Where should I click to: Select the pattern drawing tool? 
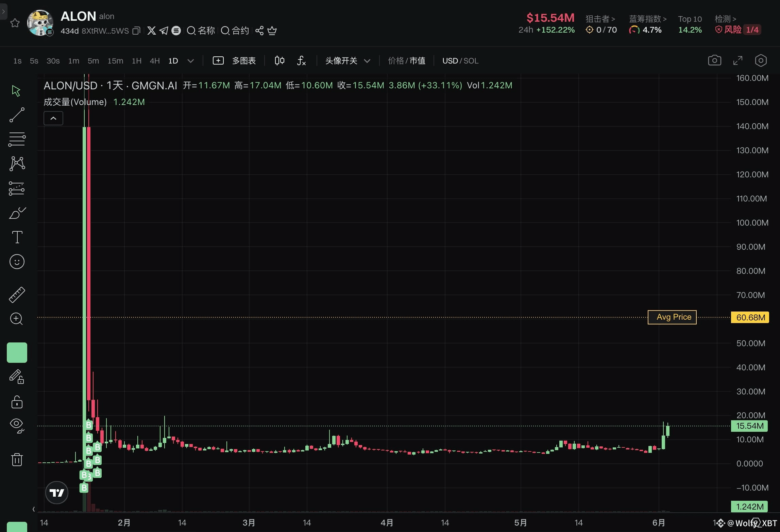17,163
